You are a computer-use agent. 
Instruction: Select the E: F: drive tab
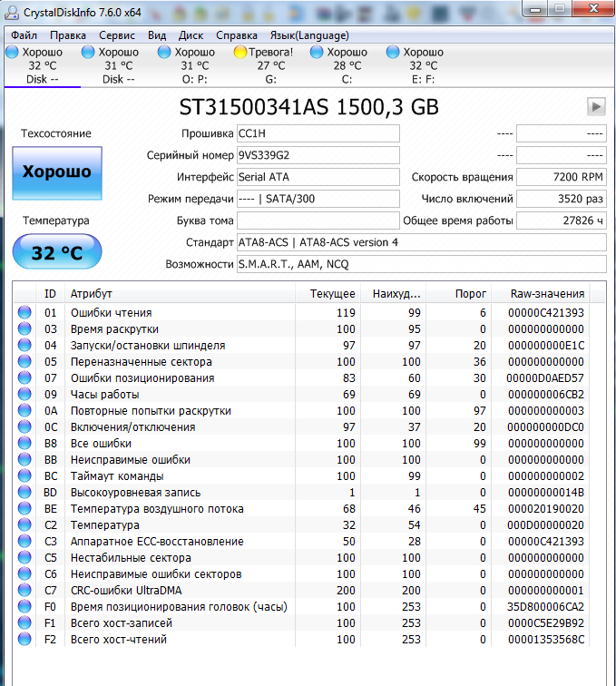click(x=423, y=65)
